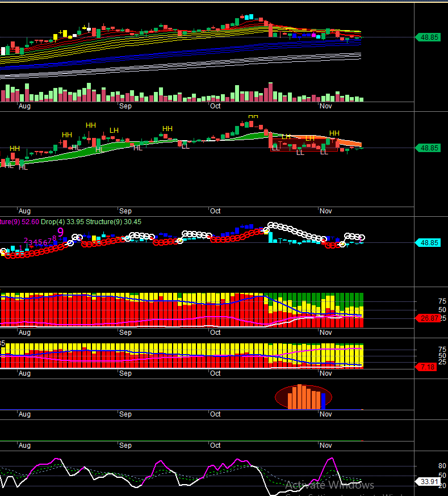Click the Sep label under the orange histogram panel
The height and width of the screenshot is (496, 448).
[x=125, y=414]
